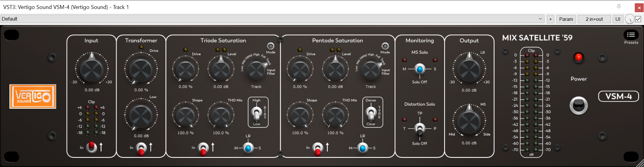Click the Triode Level knob
Viewport: 644px width, 167px height.
[x=221, y=69]
